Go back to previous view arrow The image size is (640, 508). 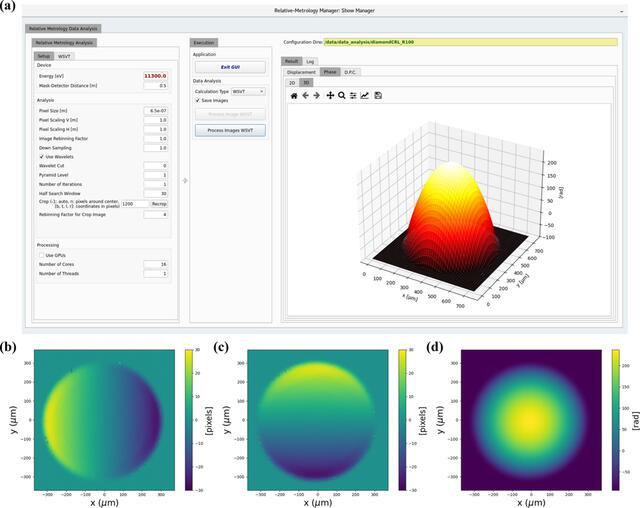click(305, 95)
